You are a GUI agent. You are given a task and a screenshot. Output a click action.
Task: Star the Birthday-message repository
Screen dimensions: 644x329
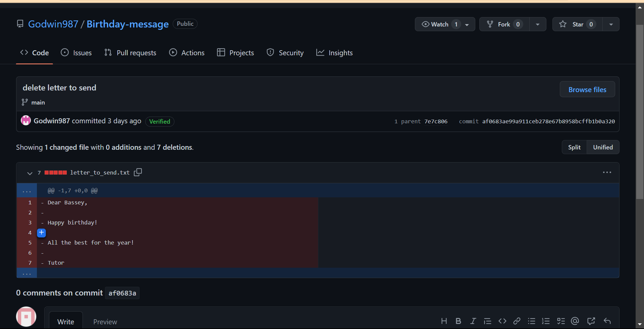click(x=578, y=24)
